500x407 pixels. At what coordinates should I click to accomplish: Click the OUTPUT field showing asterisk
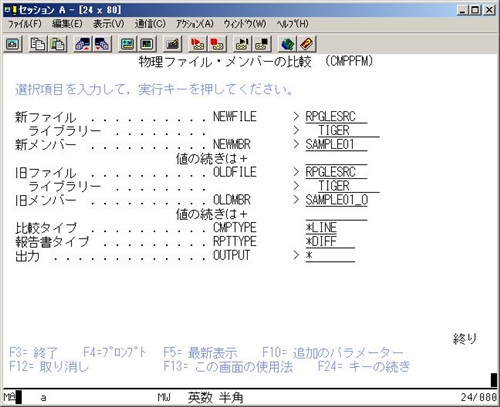(x=330, y=256)
